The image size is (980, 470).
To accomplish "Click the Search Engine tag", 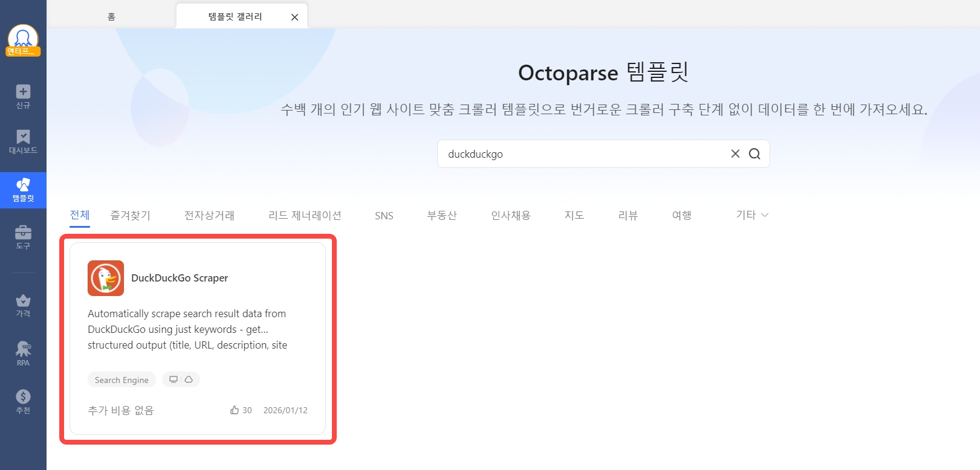I will 122,380.
